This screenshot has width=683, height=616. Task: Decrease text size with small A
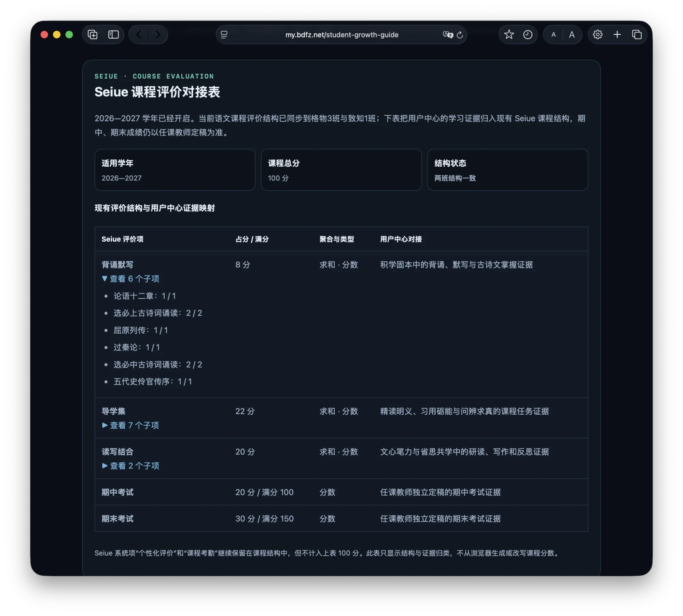coord(554,34)
